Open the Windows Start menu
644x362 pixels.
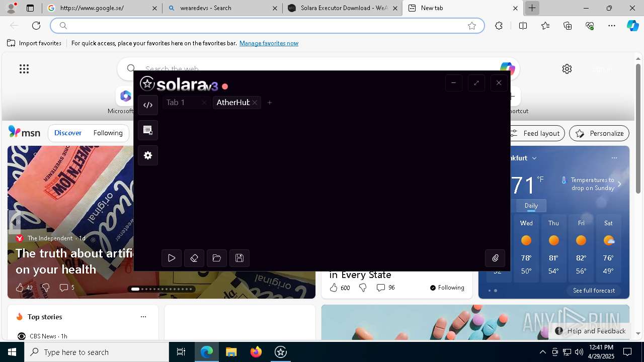(x=12, y=352)
